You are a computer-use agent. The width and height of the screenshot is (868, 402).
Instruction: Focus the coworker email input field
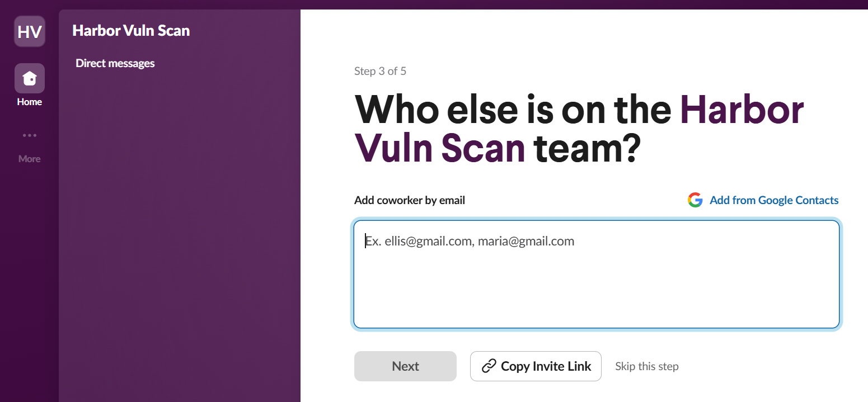coord(597,280)
